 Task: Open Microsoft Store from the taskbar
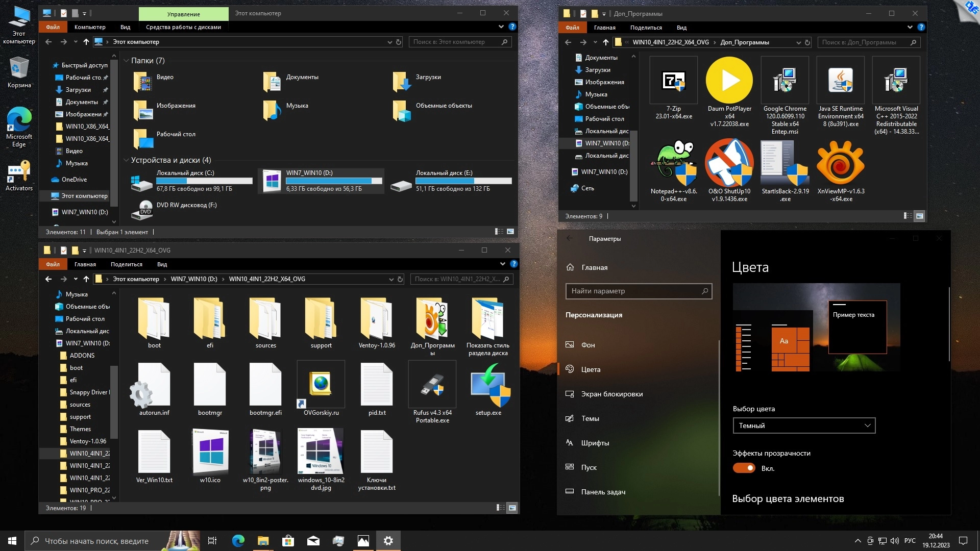(288, 541)
